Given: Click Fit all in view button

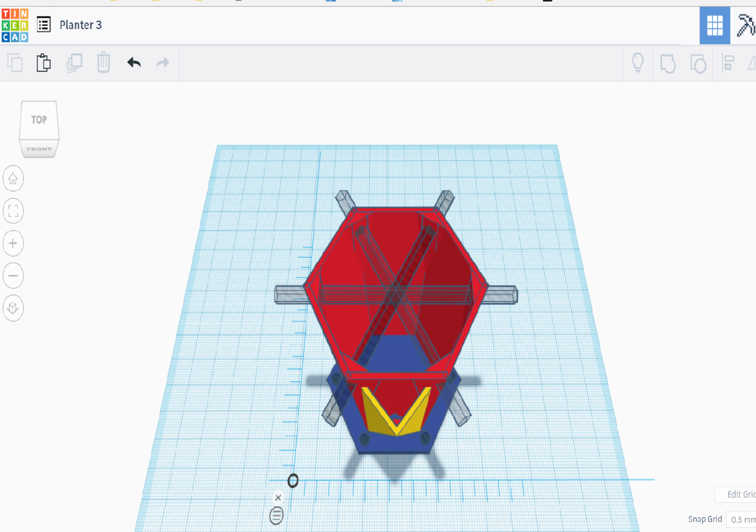Looking at the screenshot, I should coord(13,211).
